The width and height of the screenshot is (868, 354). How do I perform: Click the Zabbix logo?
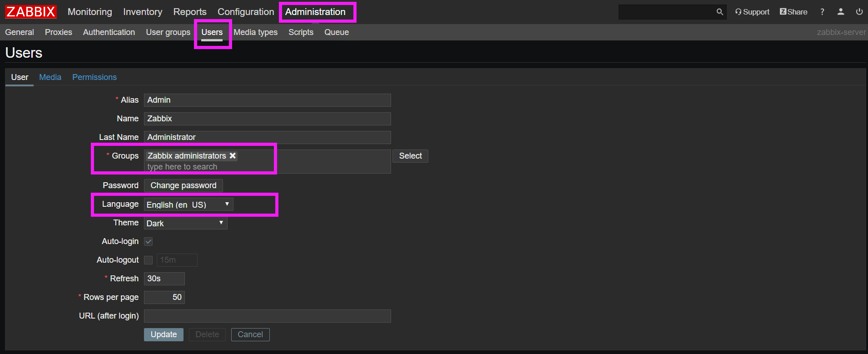(31, 12)
